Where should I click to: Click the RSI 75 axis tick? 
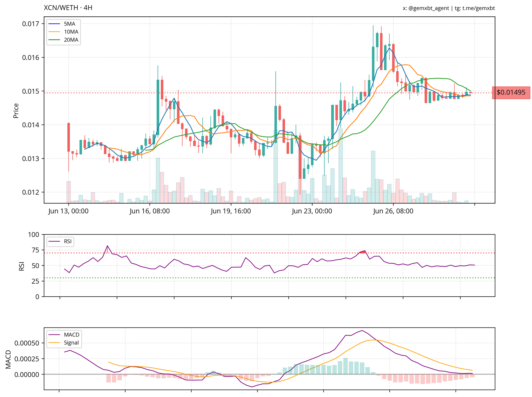[x=35, y=250]
